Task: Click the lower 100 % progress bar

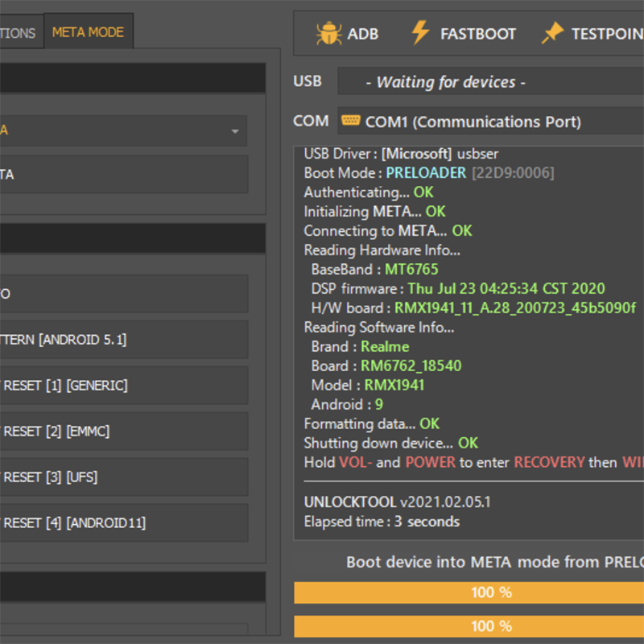Action: tap(469, 626)
